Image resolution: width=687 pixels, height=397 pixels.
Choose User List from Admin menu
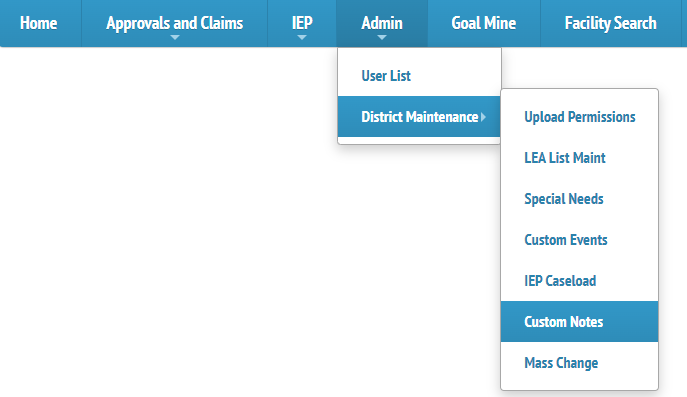coord(419,76)
